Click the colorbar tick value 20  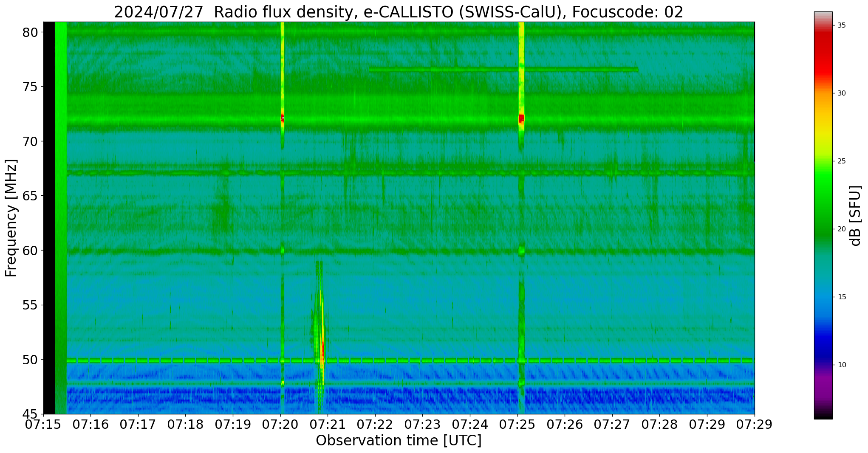point(842,229)
